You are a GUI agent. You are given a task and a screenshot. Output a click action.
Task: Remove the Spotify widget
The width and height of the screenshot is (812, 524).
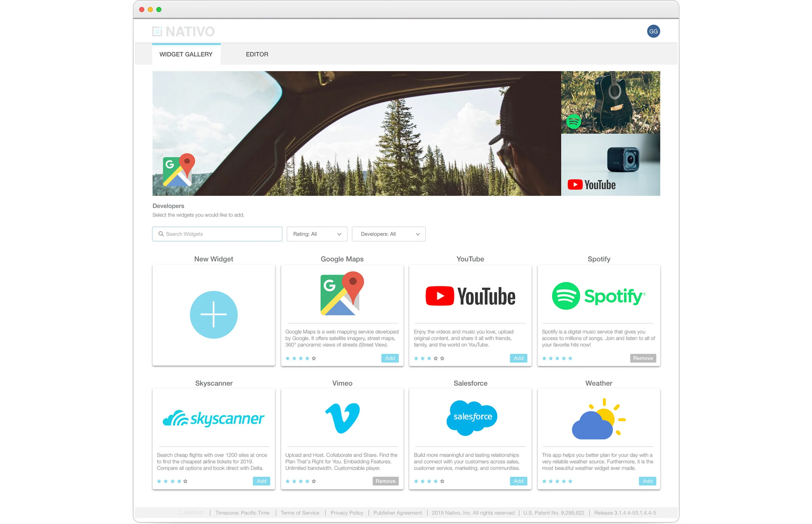(x=642, y=358)
